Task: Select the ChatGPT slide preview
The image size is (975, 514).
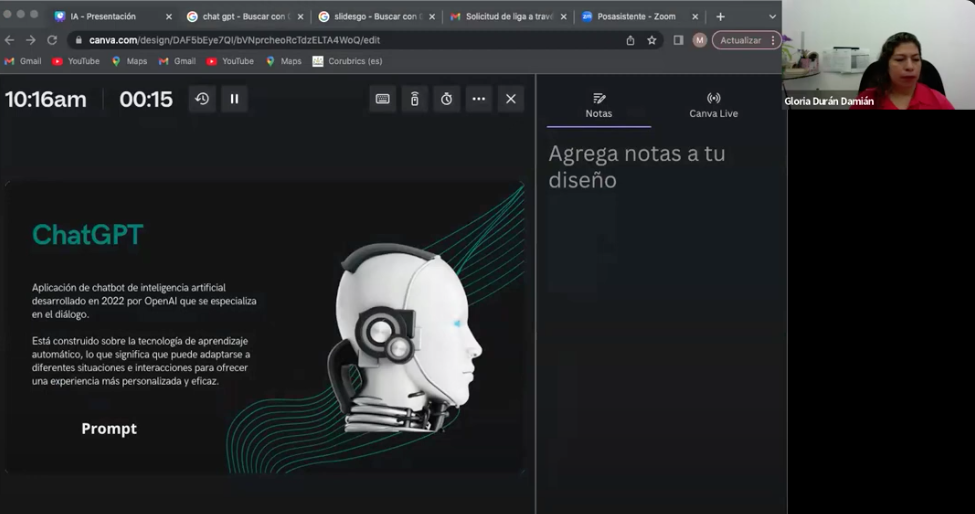Action: [265, 327]
